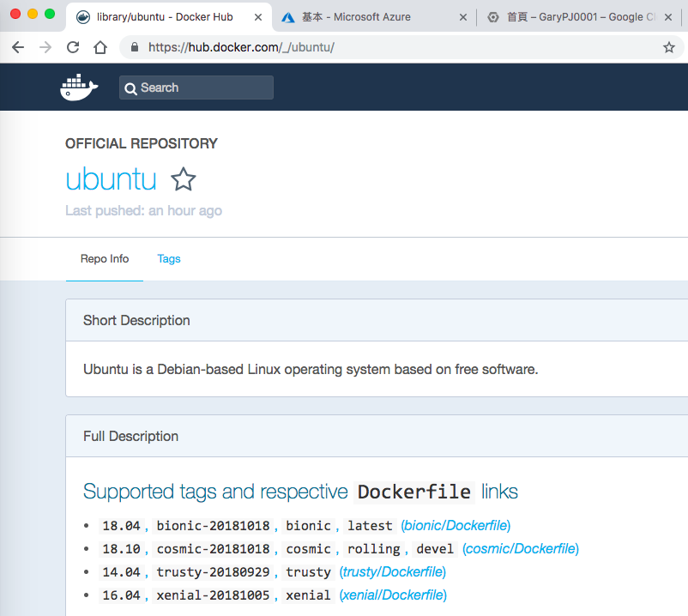The image size is (688, 616).
Task: Switch to the Microsoft Azure tab
Action: click(373, 17)
